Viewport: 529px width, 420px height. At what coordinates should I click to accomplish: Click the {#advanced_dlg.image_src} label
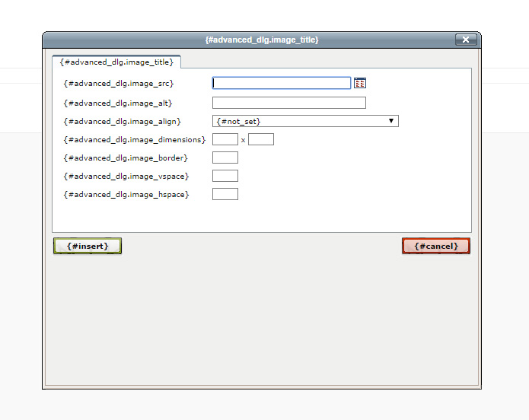[x=119, y=83]
